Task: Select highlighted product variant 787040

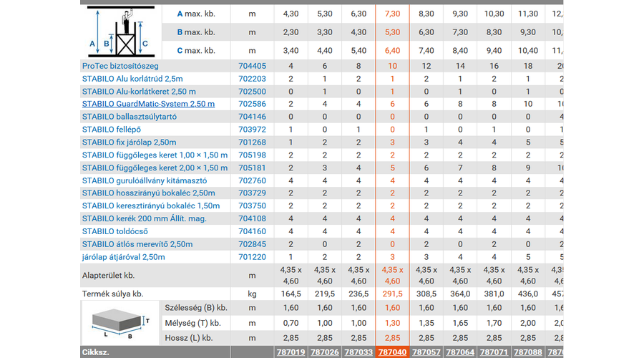Action: tap(392, 352)
